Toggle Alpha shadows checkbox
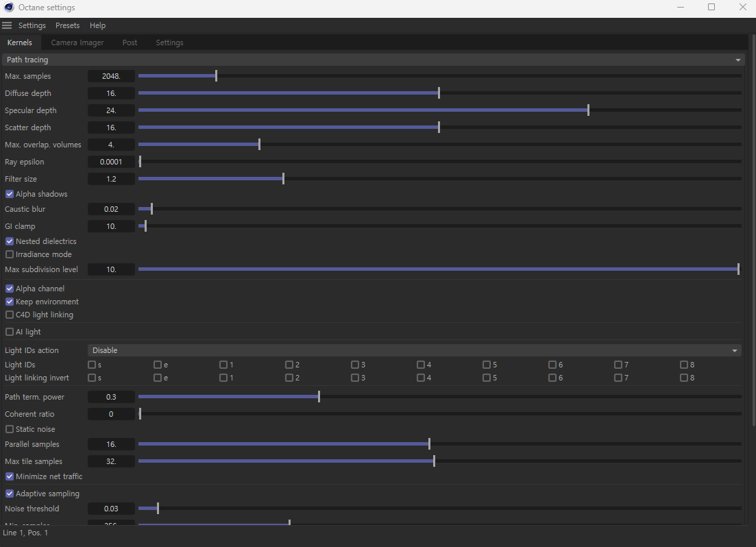The width and height of the screenshot is (756, 547). [x=10, y=194]
